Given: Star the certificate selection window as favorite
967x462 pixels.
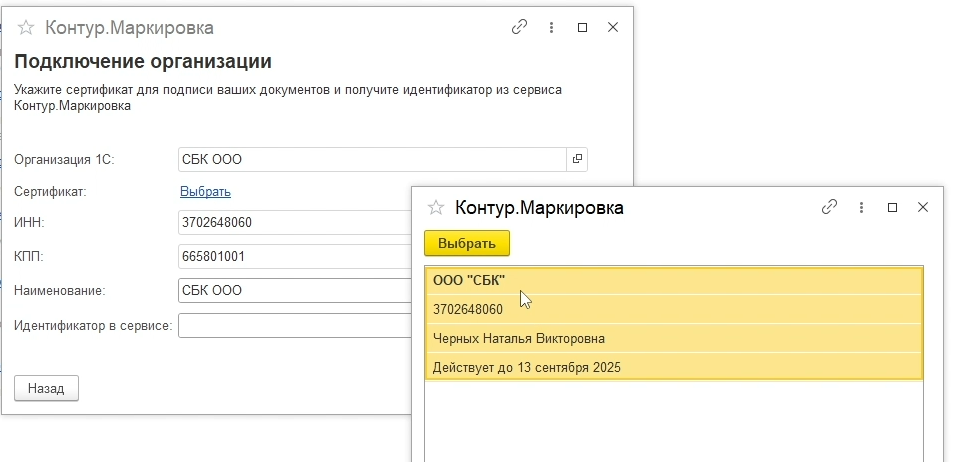Looking at the screenshot, I should click(x=436, y=208).
